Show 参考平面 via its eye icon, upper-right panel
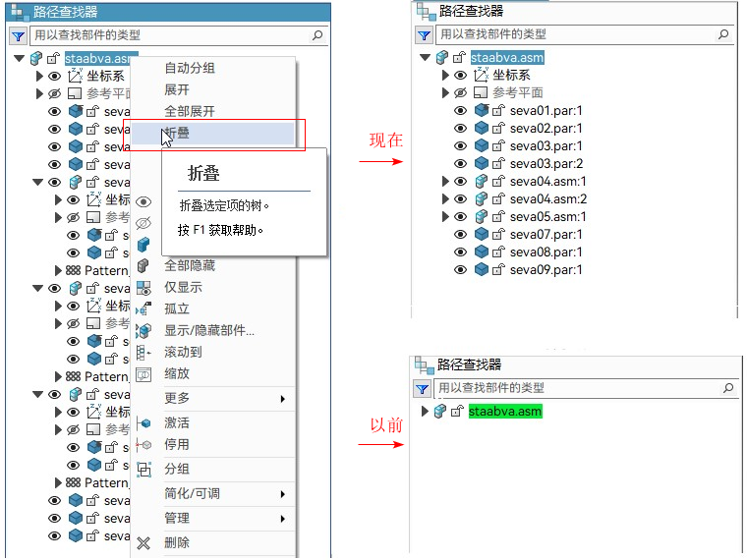This screenshot has width=747, height=560. pyautogui.click(x=460, y=93)
